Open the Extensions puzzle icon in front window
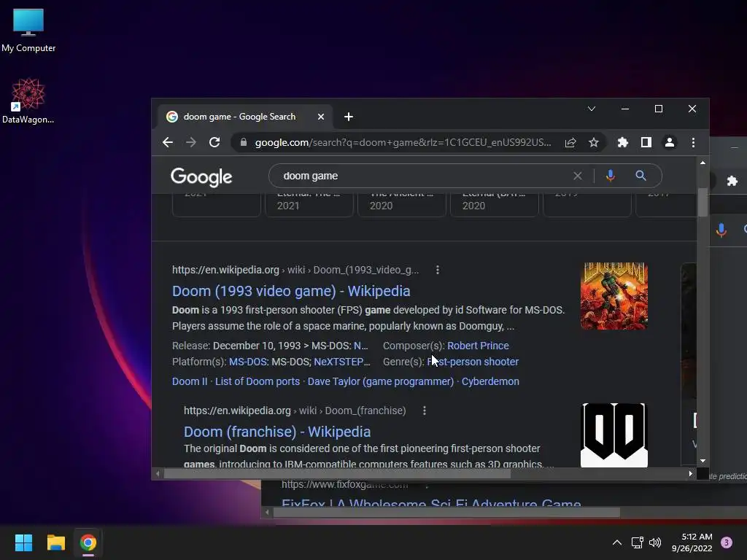 623,142
